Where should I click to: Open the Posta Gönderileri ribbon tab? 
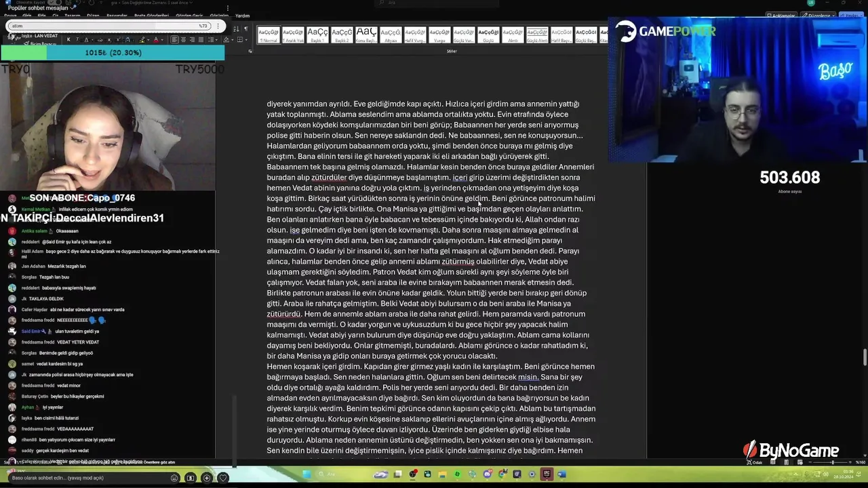(x=151, y=16)
